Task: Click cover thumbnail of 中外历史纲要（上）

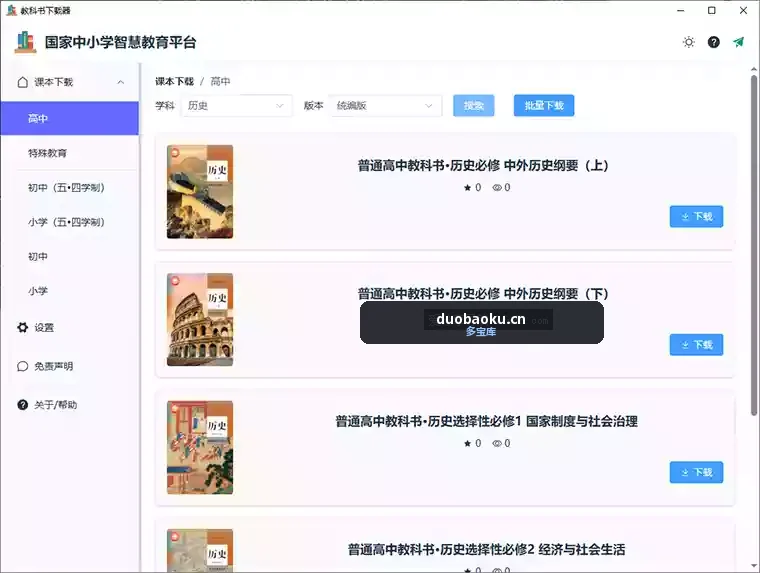Action: 200,191
